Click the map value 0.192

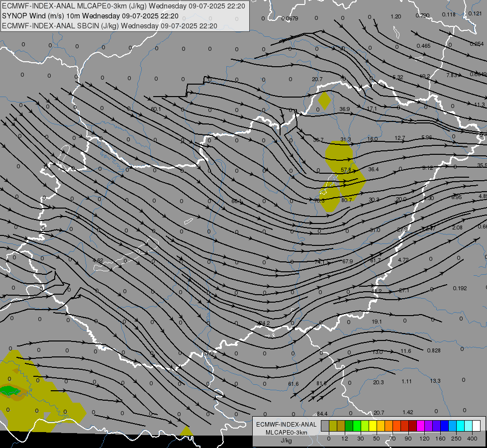tap(460, 288)
